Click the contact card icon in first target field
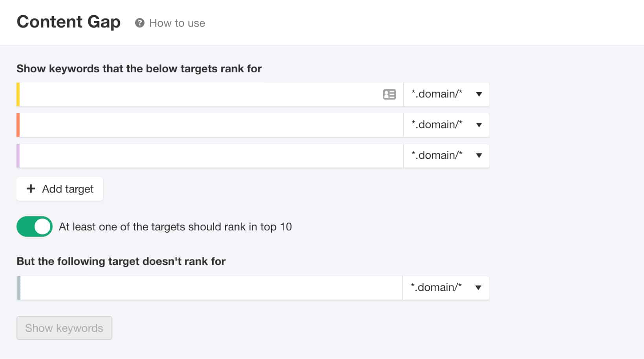This screenshot has width=644, height=359. 389,94
